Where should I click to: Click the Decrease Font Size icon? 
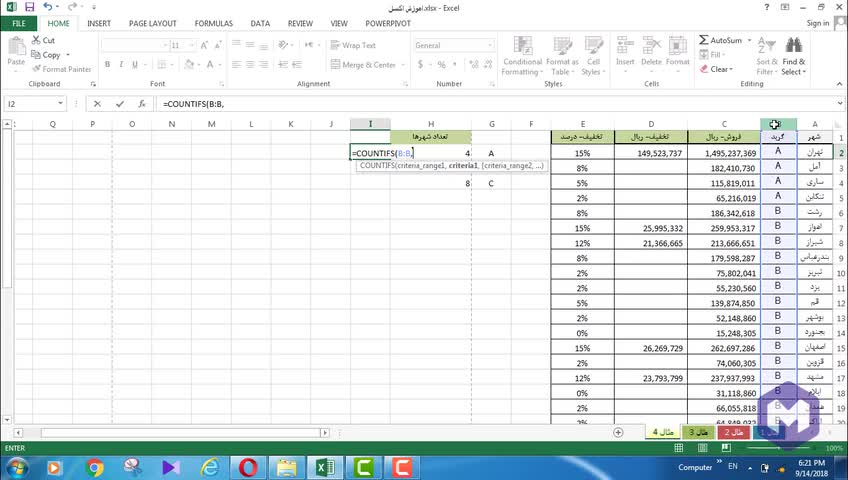tap(217, 45)
